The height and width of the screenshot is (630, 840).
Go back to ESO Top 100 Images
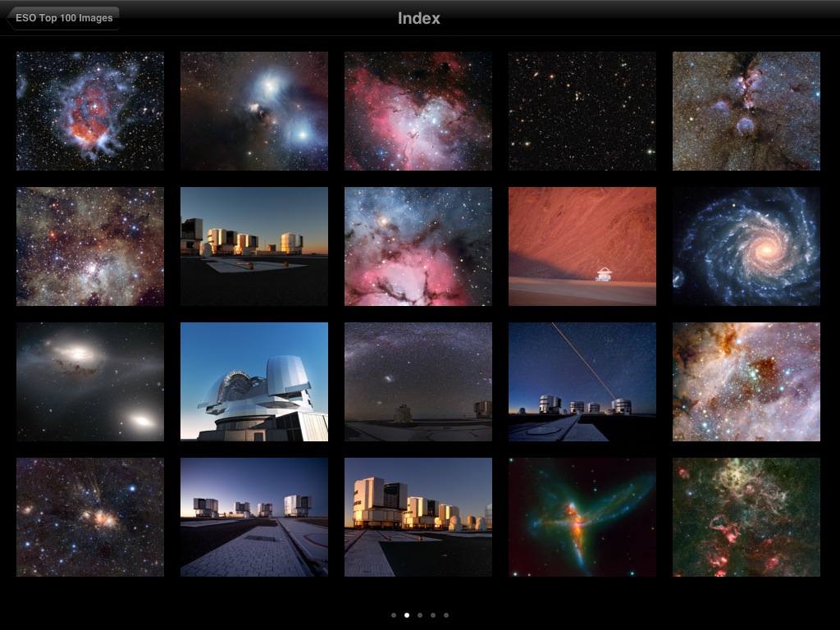pyautogui.click(x=63, y=18)
